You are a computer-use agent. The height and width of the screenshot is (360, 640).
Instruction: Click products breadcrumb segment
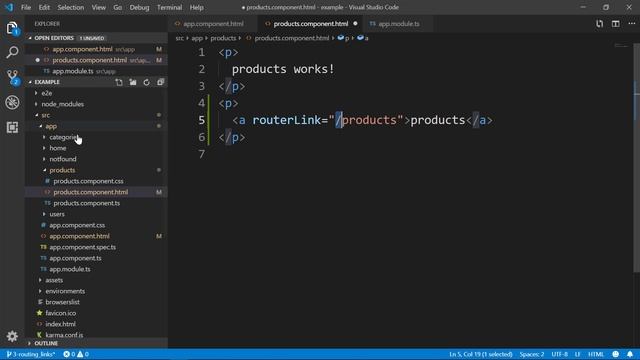(223, 38)
